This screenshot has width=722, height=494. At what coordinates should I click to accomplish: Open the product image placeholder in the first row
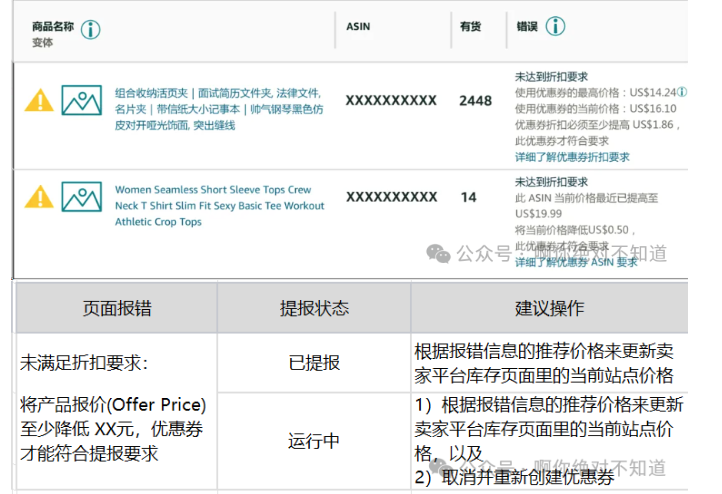[x=81, y=101]
